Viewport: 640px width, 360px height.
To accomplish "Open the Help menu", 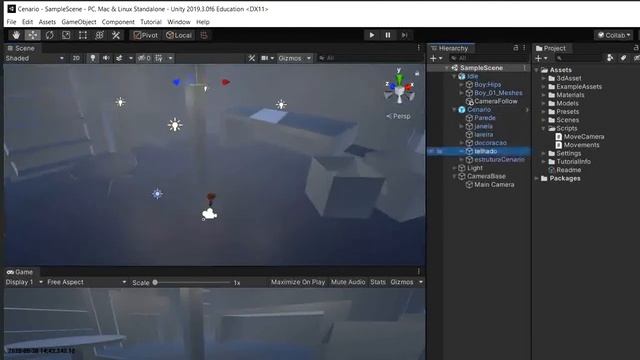I will coord(203,22).
